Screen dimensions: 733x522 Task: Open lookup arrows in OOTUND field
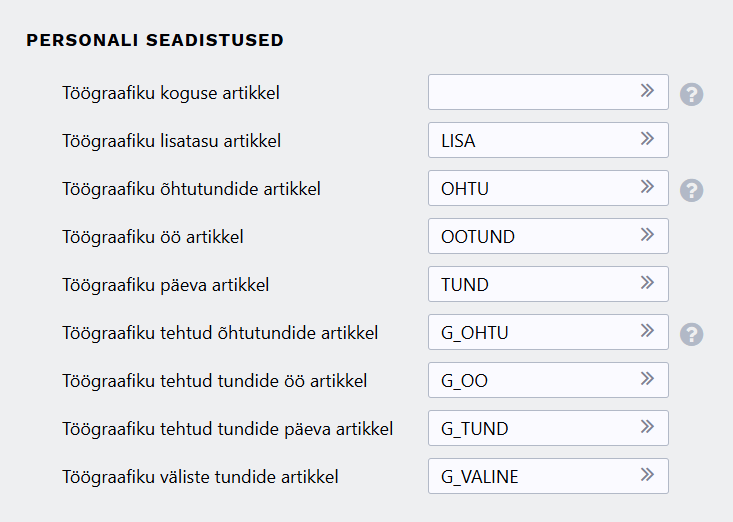pyautogui.click(x=647, y=235)
